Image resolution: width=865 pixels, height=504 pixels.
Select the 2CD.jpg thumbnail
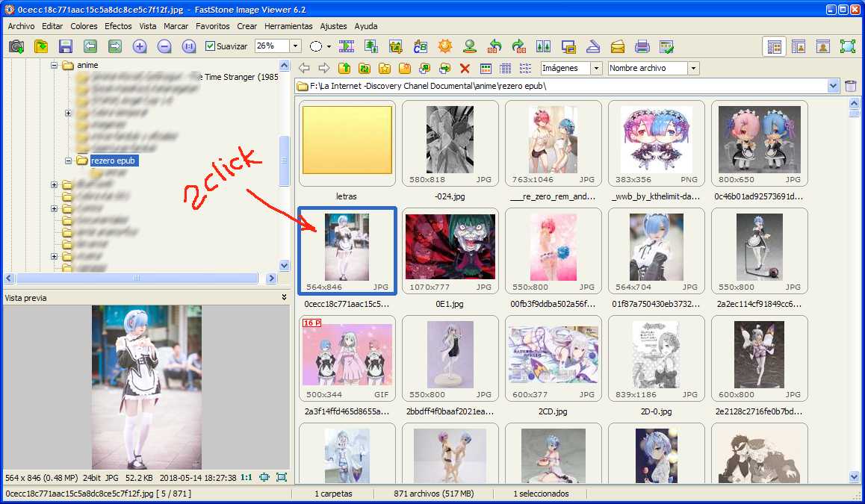554,358
